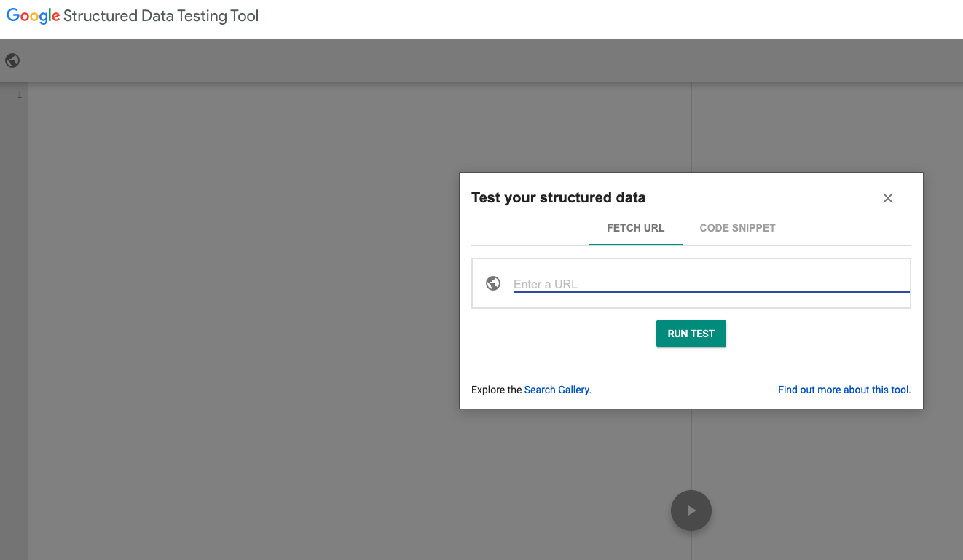Viewport: 963px width, 560px height.
Task: Open Find out more about this tool link
Action: (x=844, y=390)
